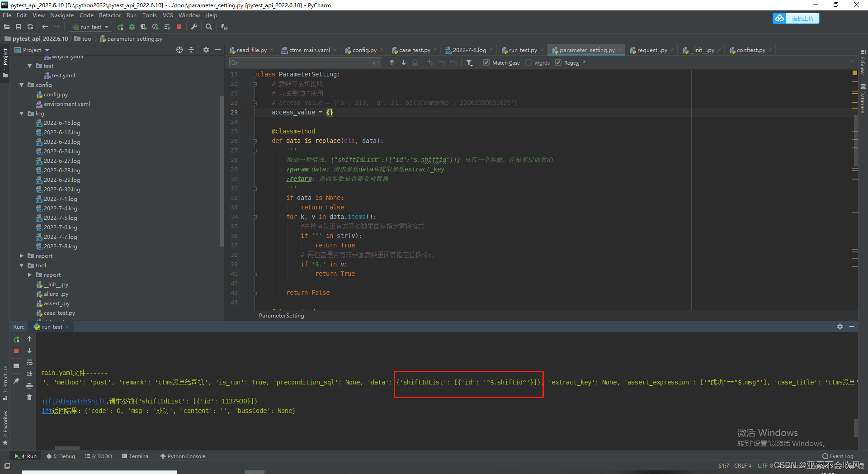Rerun run_test in the Run panel
Screen dimensions: 868x474
[x=16, y=339]
